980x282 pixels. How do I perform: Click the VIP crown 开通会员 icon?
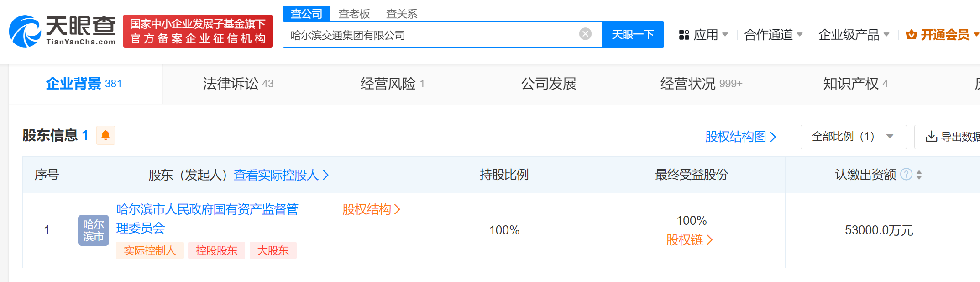[911, 35]
